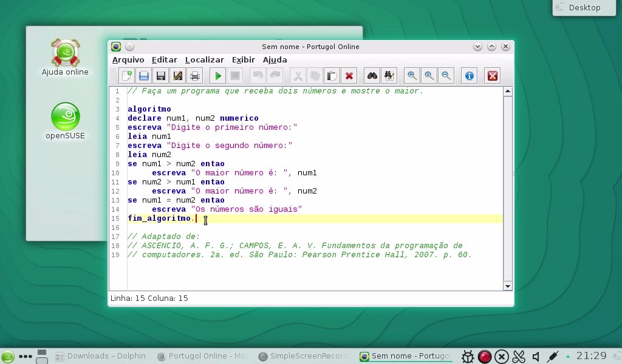
Task: Paste with the clipboard toolbar icon
Action: coord(332,76)
